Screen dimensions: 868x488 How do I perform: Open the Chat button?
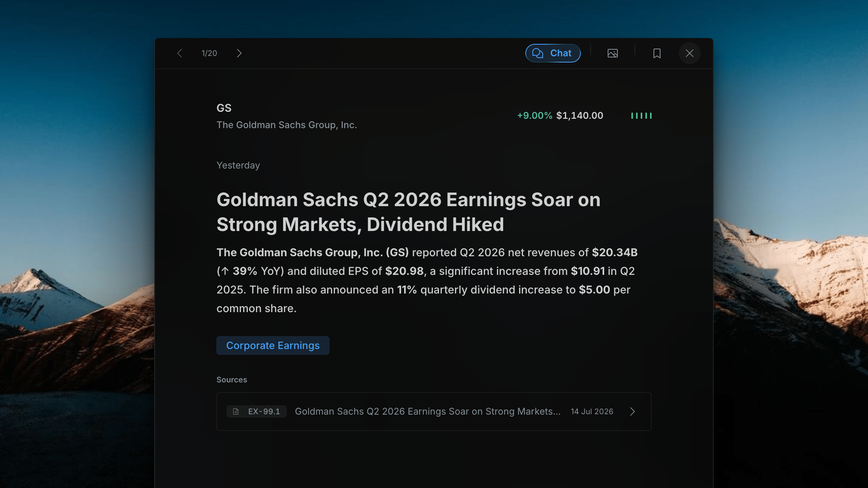coord(553,53)
